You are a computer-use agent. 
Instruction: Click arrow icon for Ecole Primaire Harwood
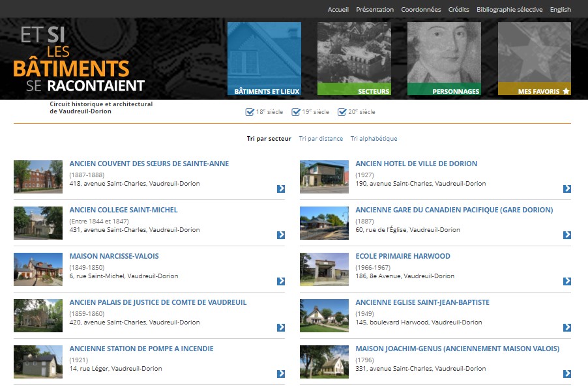tap(567, 281)
